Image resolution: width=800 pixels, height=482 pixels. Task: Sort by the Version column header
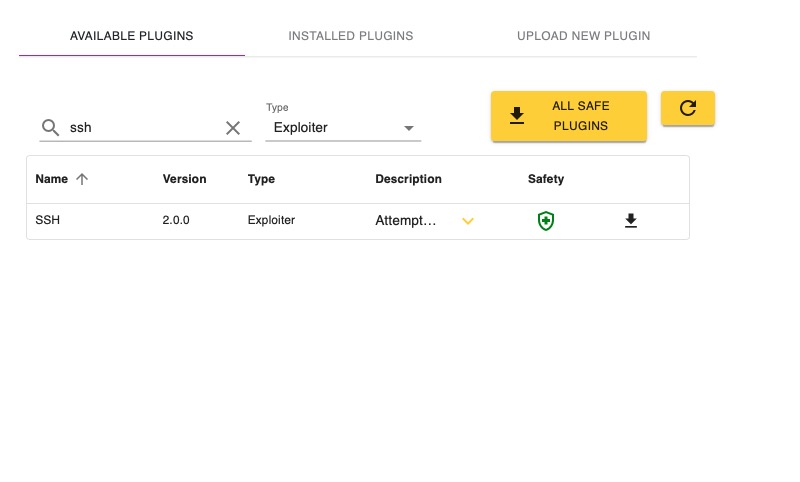[x=184, y=179]
